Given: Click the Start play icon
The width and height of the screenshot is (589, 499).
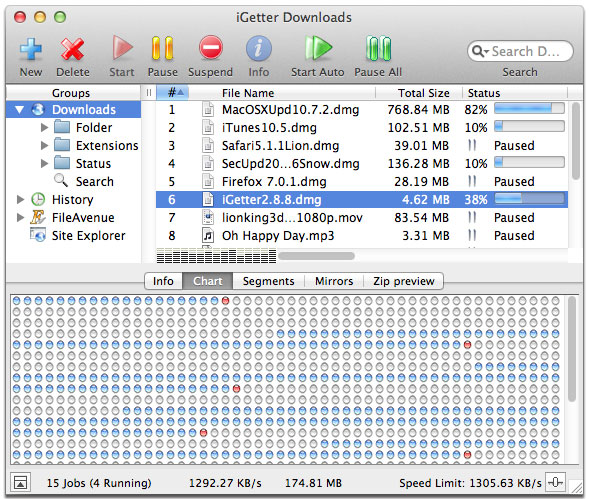Looking at the screenshot, I should pyautogui.click(x=122, y=48).
